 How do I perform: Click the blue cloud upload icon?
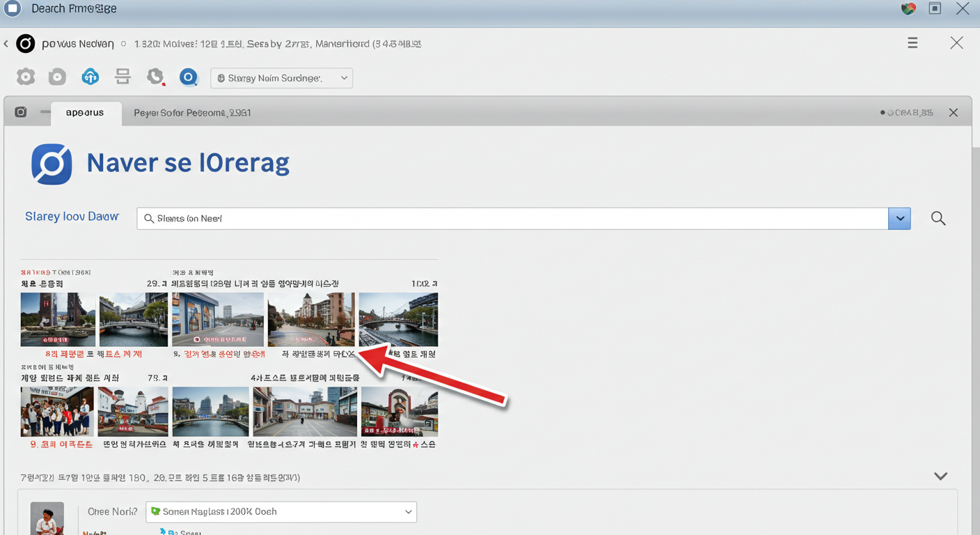click(90, 77)
